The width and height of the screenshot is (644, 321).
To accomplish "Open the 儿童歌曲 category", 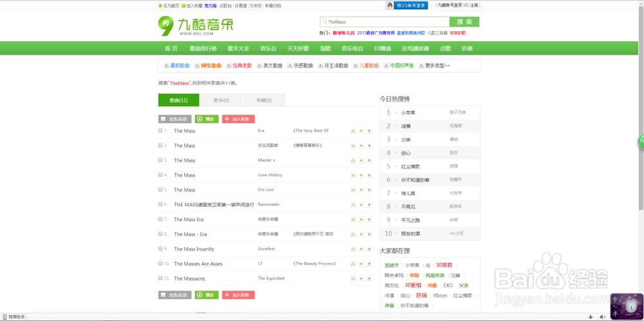I will (x=369, y=65).
